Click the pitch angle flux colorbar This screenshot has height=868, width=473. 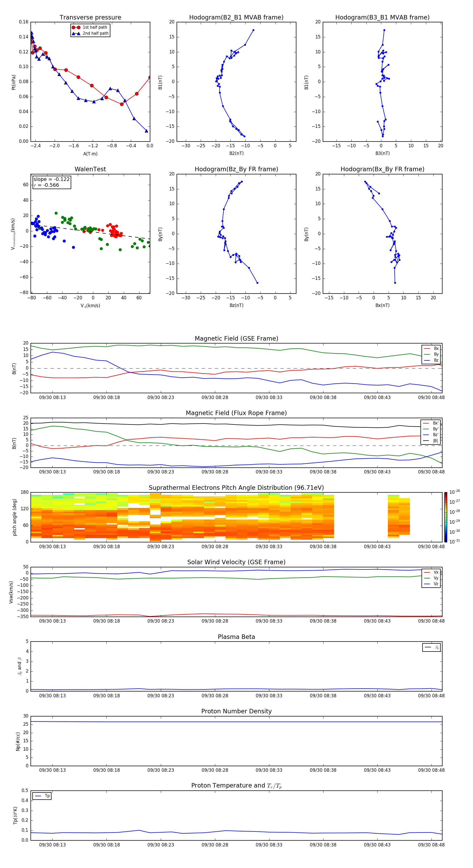pyautogui.click(x=446, y=517)
